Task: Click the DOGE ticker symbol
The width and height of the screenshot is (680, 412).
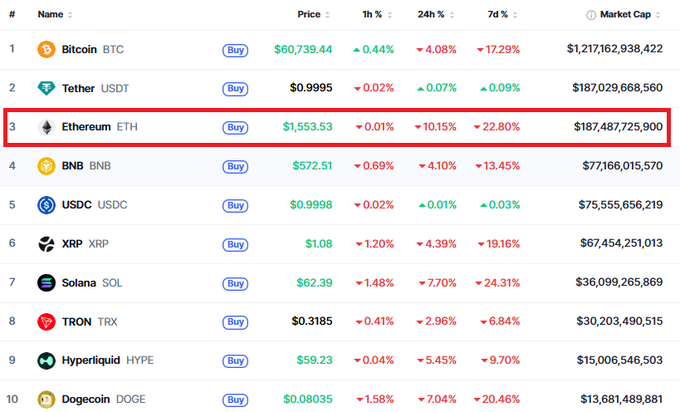Action: 131,399
